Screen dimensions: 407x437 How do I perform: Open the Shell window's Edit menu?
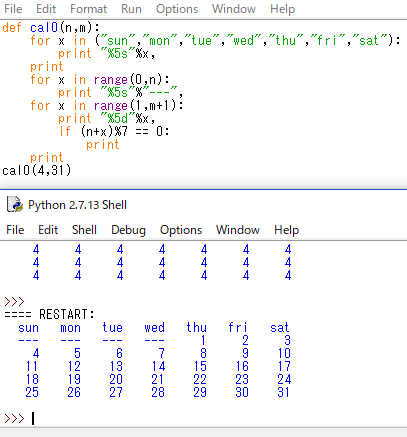tap(48, 230)
